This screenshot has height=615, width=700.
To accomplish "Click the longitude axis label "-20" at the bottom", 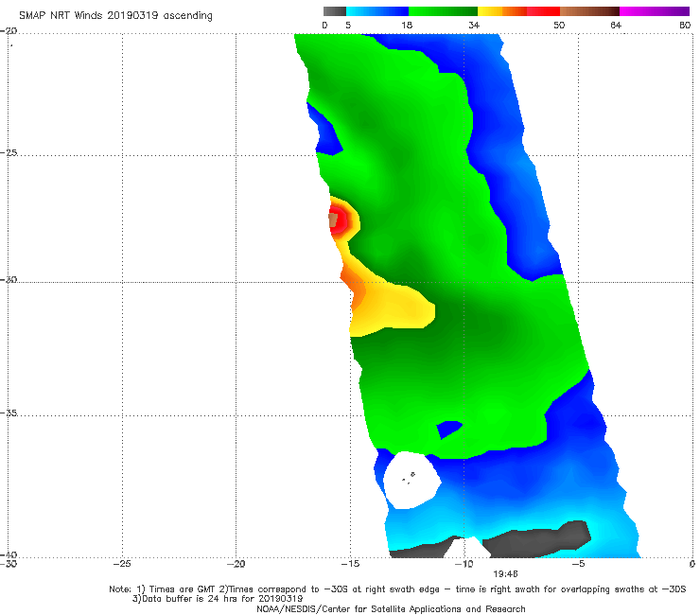I will 236,564.
